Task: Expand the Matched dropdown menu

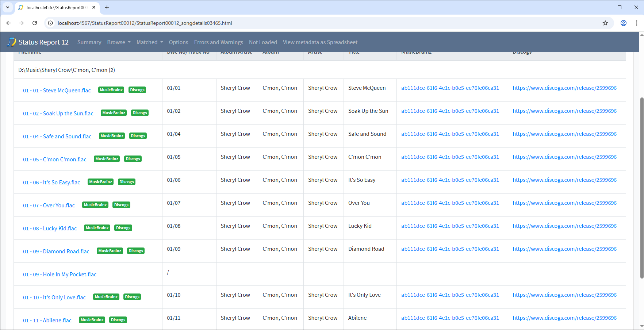Action: pyautogui.click(x=150, y=42)
